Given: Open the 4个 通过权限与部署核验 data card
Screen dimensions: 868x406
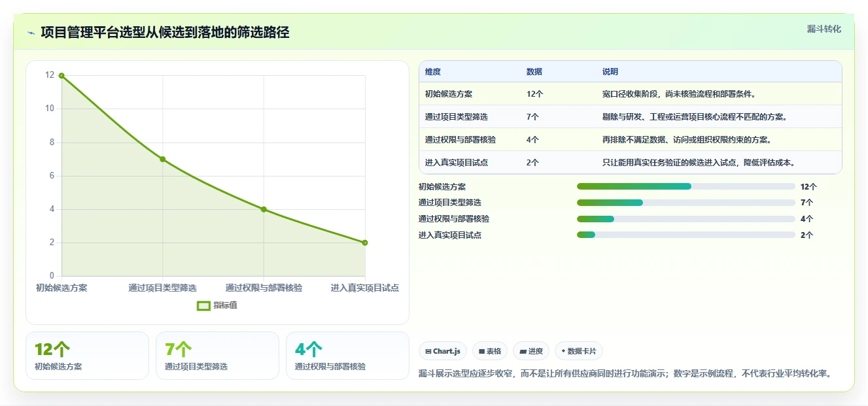Looking at the screenshot, I should tap(347, 356).
